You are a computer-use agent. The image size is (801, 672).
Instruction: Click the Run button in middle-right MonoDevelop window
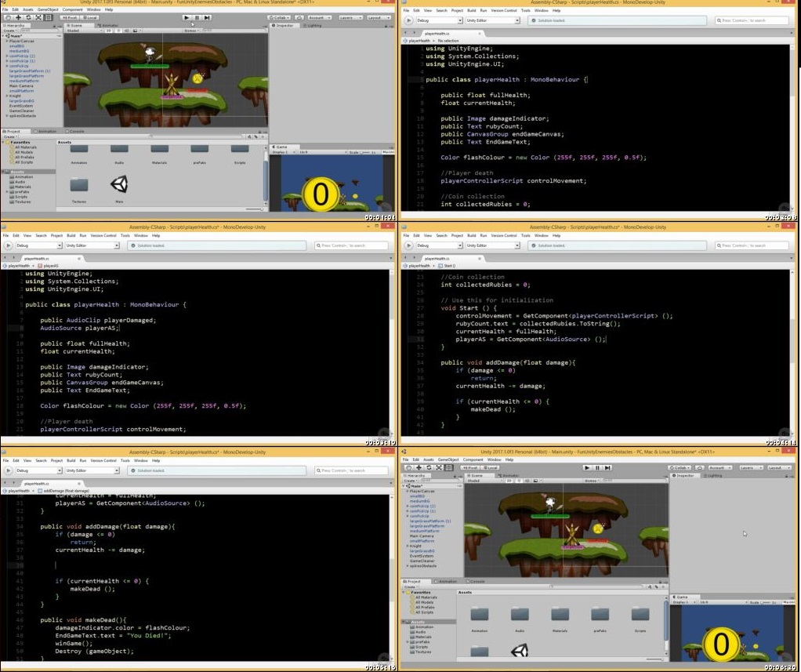point(408,245)
